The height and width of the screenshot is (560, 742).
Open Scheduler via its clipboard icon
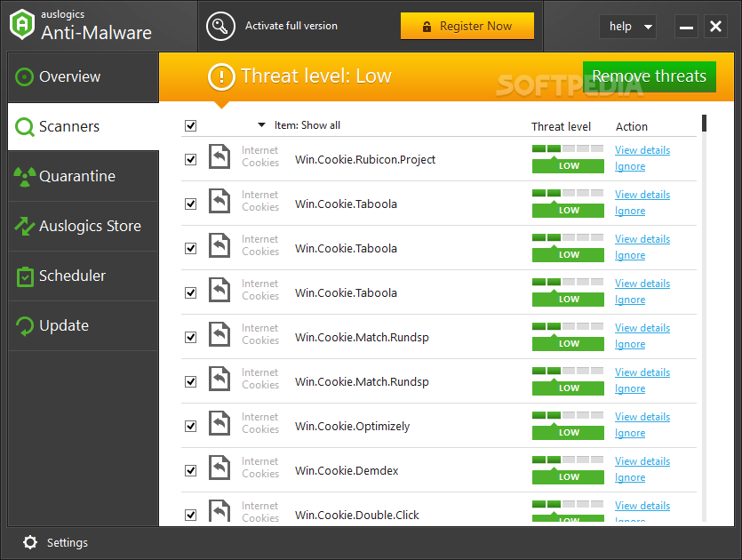[x=25, y=276]
